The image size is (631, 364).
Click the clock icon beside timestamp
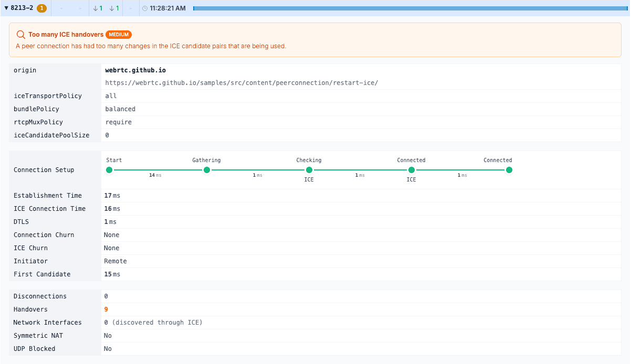click(x=145, y=8)
